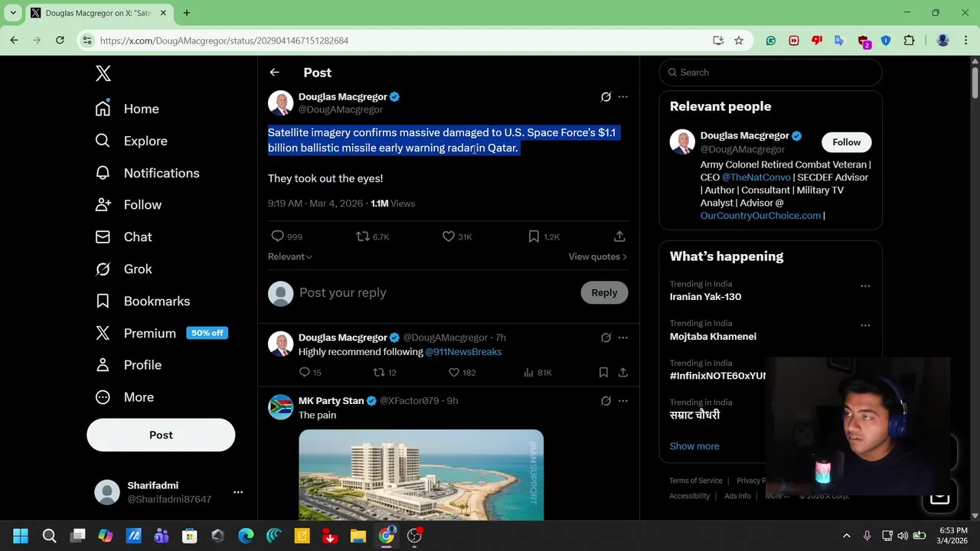Image resolution: width=980 pixels, height=551 pixels.
Task: Like the post with 31K likes
Action: tap(457, 236)
